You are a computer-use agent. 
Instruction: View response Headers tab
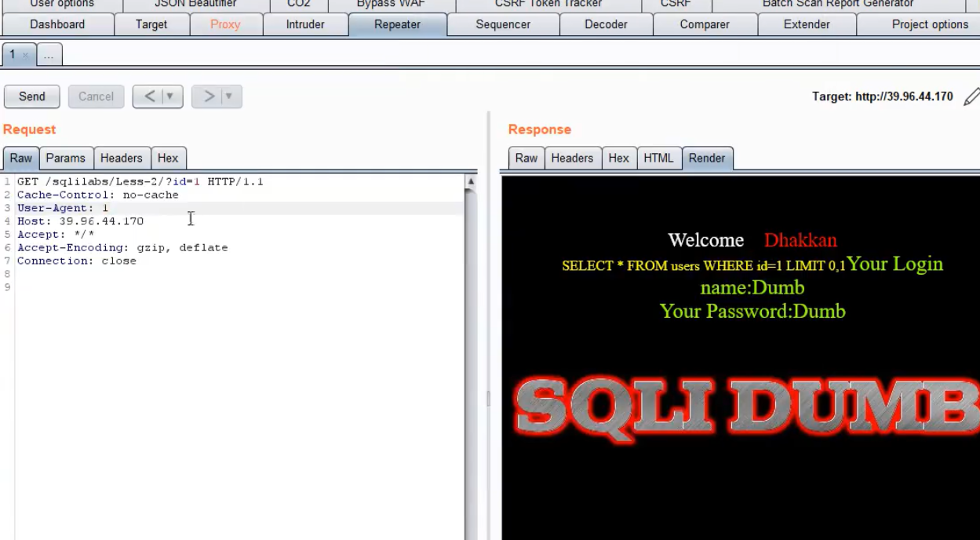(573, 158)
